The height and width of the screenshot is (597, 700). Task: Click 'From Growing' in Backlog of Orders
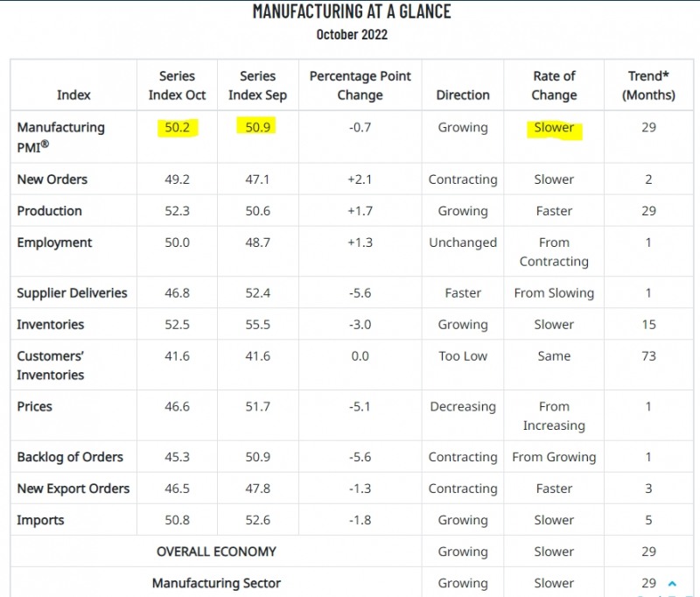554,457
